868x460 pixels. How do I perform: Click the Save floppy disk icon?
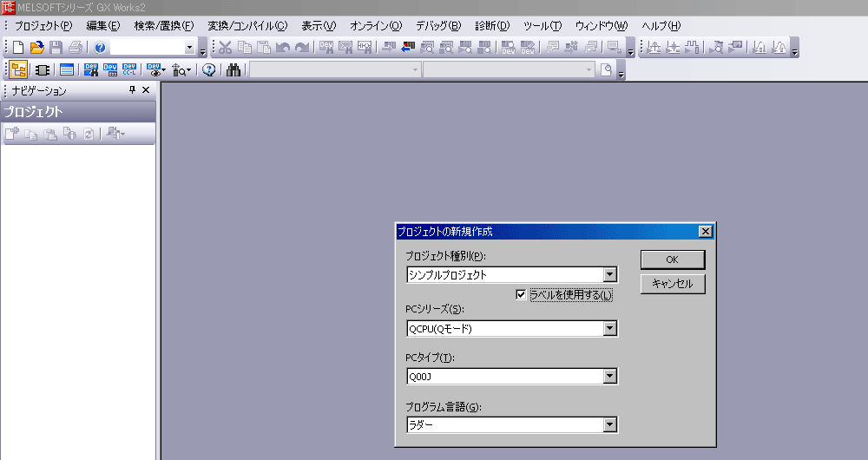(56, 48)
